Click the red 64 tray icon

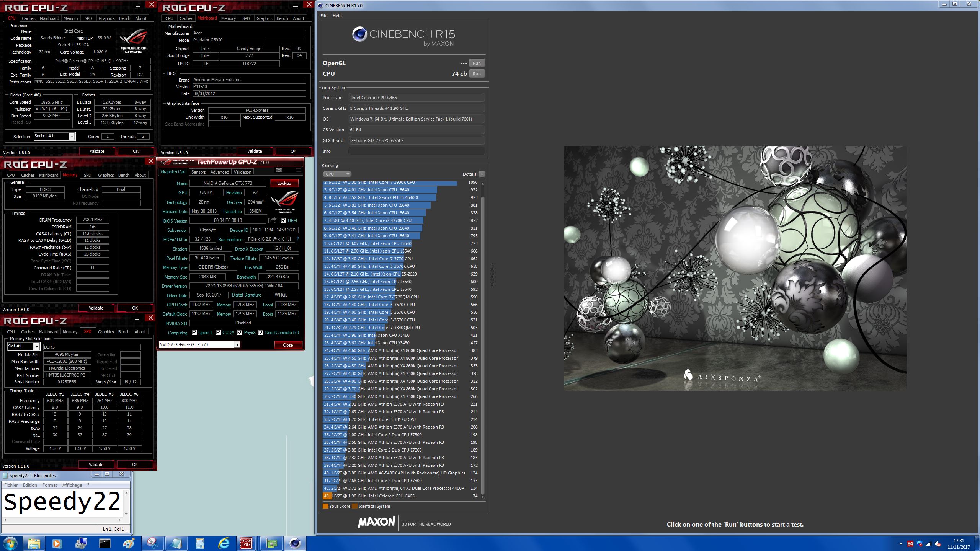pos(910,544)
